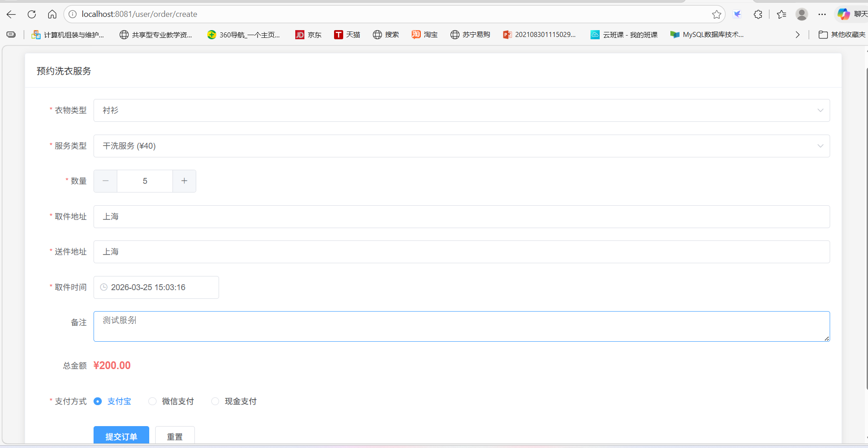This screenshot has height=448, width=868.
Task: Open the 淘宝 bookmark
Action: (424, 35)
